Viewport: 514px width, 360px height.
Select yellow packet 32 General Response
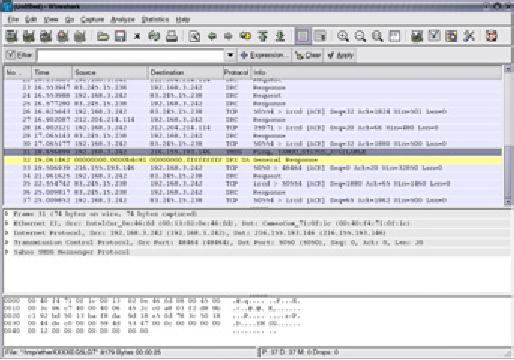(x=253, y=160)
